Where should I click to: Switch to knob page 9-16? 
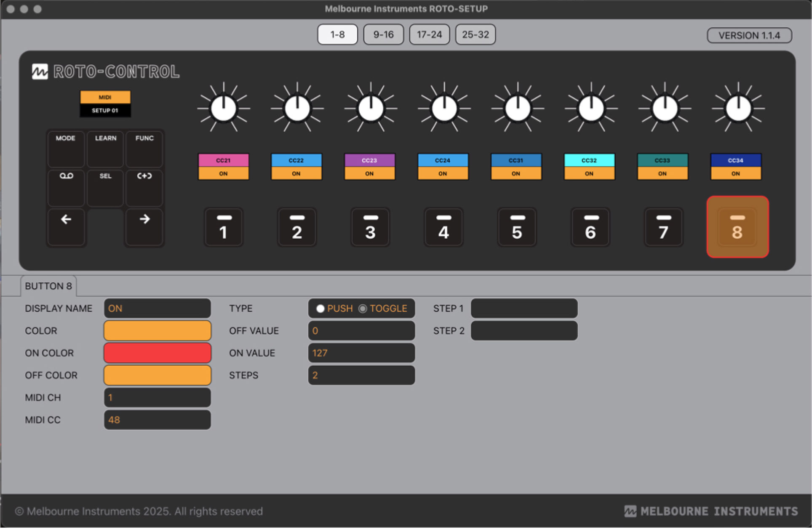point(383,35)
